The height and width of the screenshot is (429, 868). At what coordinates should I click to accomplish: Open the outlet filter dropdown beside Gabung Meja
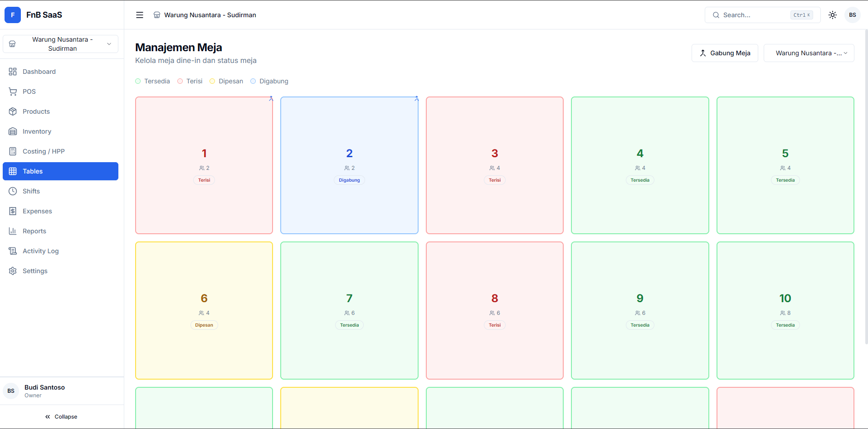(x=809, y=53)
